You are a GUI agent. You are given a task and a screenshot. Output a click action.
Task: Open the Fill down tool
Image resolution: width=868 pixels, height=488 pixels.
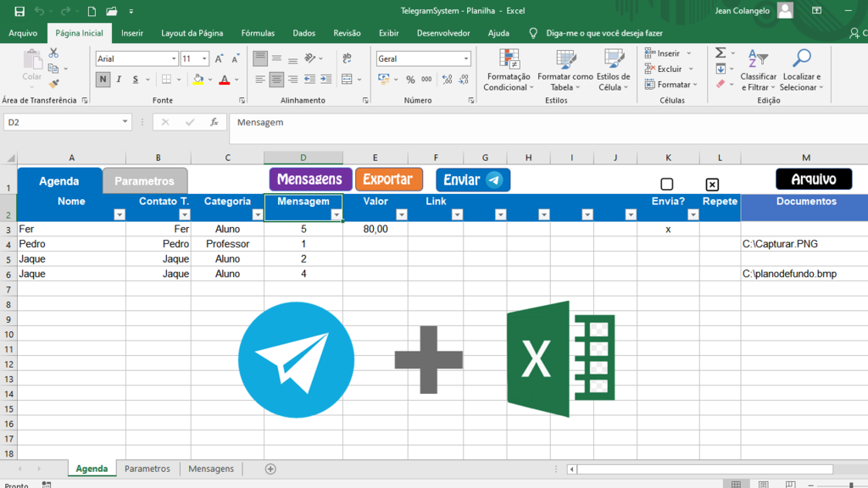[721, 69]
